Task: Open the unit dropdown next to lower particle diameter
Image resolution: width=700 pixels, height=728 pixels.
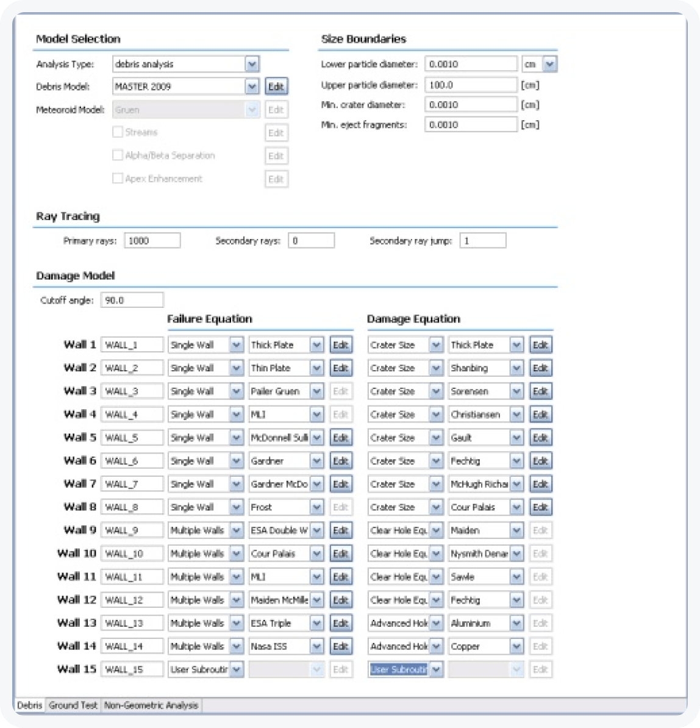Action: click(x=551, y=63)
